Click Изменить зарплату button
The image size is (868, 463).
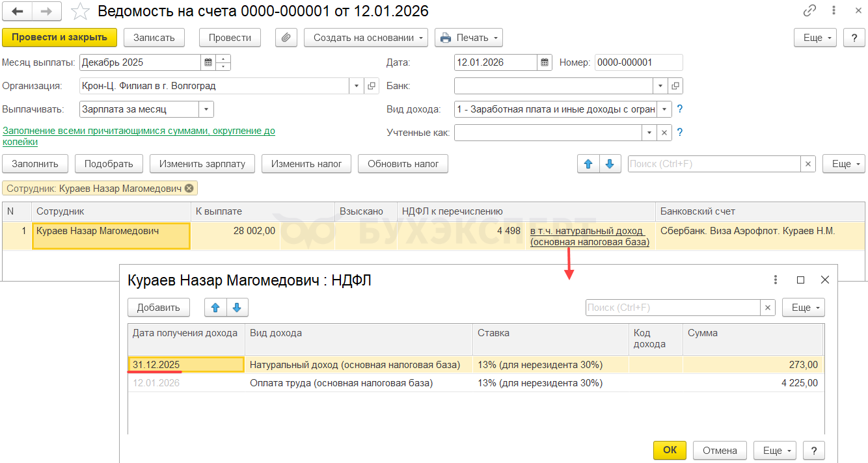202,164
